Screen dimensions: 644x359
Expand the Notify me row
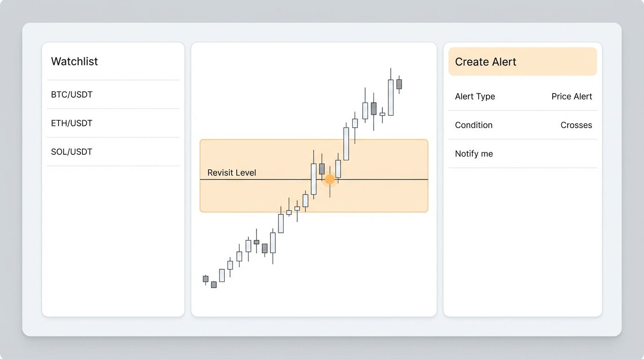click(522, 153)
